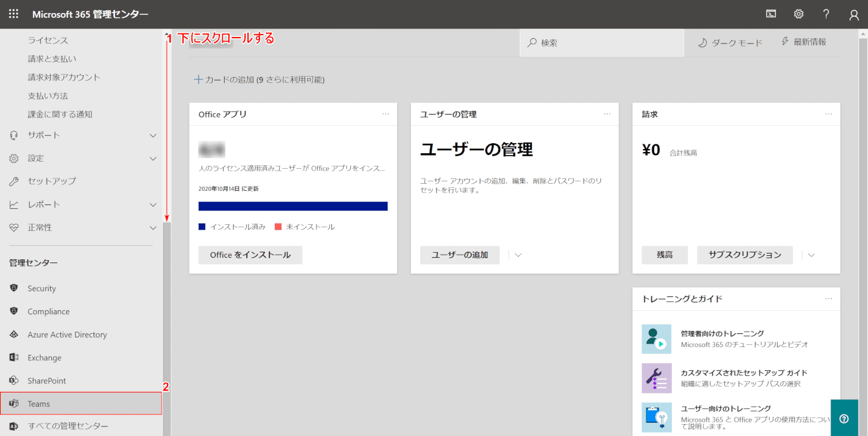868x436 pixels.
Task: Click the 残高 button
Action: (x=665, y=255)
